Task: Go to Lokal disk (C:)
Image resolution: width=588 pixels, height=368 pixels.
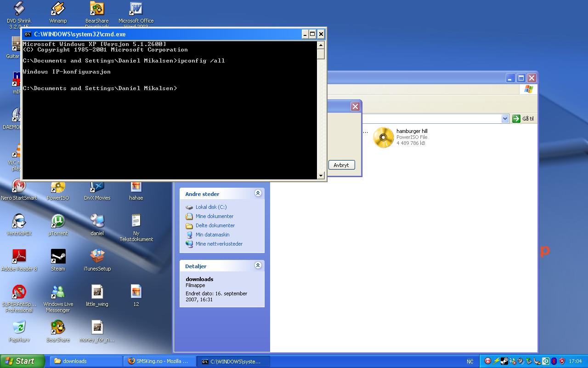Action: [x=211, y=207]
